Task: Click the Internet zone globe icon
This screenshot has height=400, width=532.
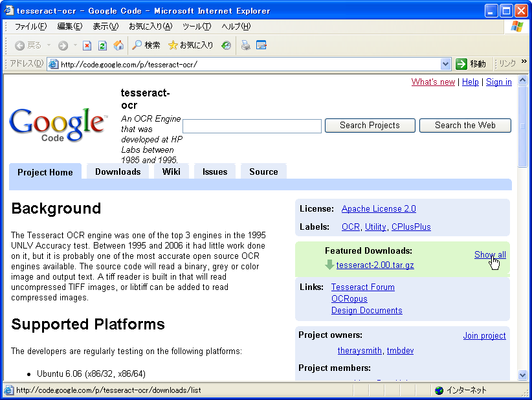Action: (x=439, y=390)
